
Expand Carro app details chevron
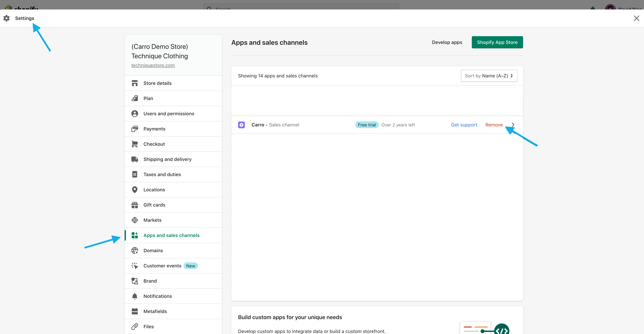pyautogui.click(x=513, y=125)
